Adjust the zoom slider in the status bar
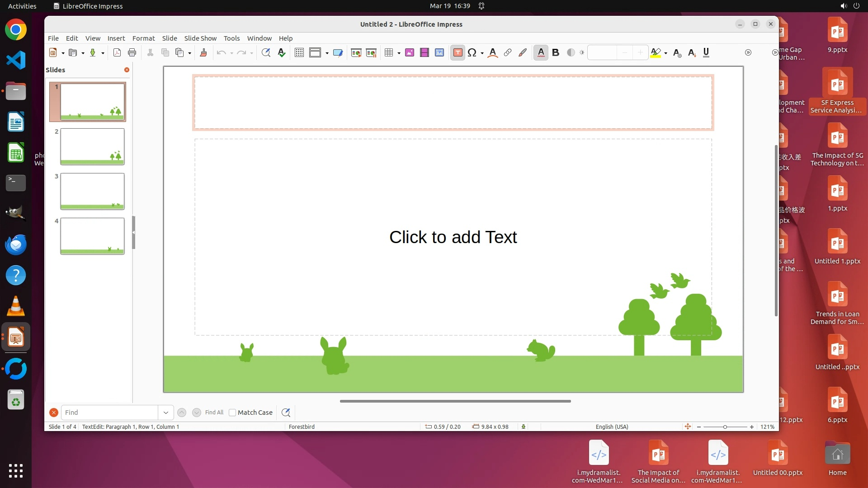 725,427
